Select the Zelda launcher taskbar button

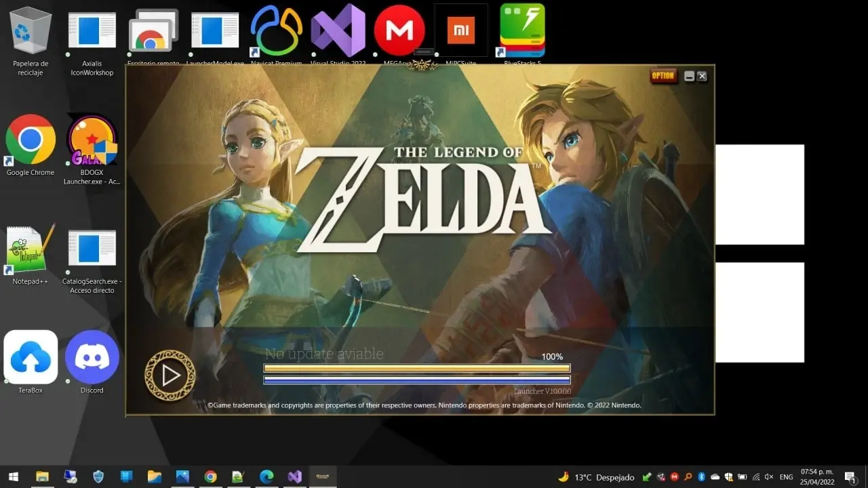point(323,476)
